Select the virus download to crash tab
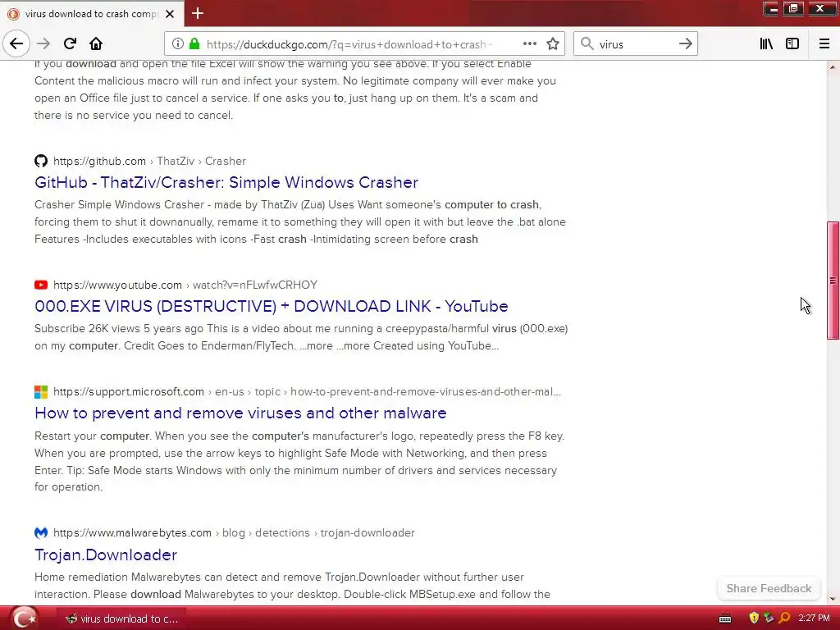This screenshot has width=840, height=630. coord(92,14)
